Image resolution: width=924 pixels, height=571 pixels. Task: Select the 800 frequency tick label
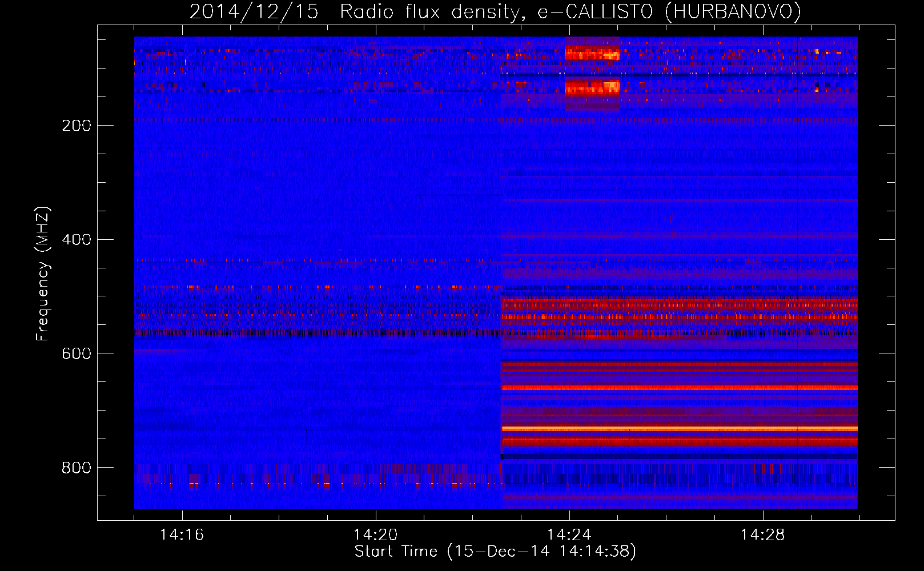point(77,468)
